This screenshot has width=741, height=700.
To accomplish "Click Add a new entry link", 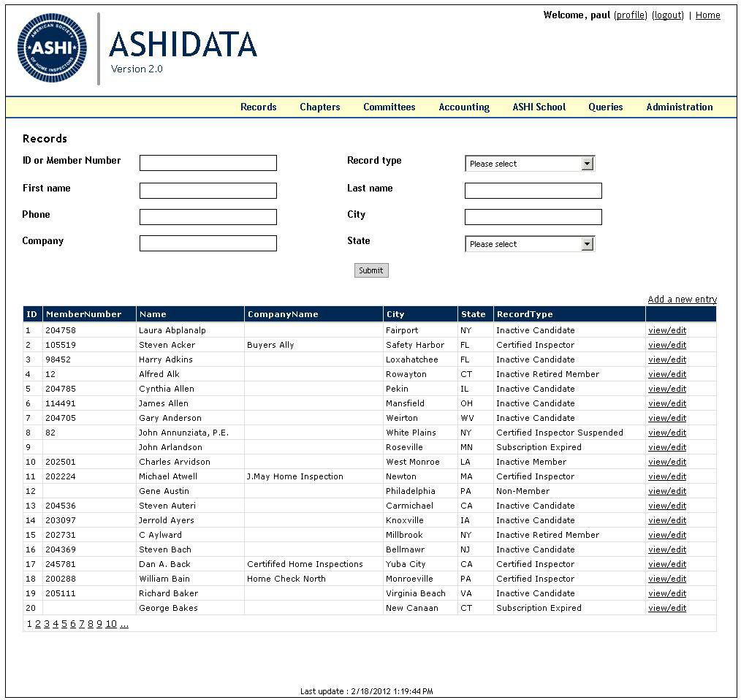I will [x=682, y=299].
